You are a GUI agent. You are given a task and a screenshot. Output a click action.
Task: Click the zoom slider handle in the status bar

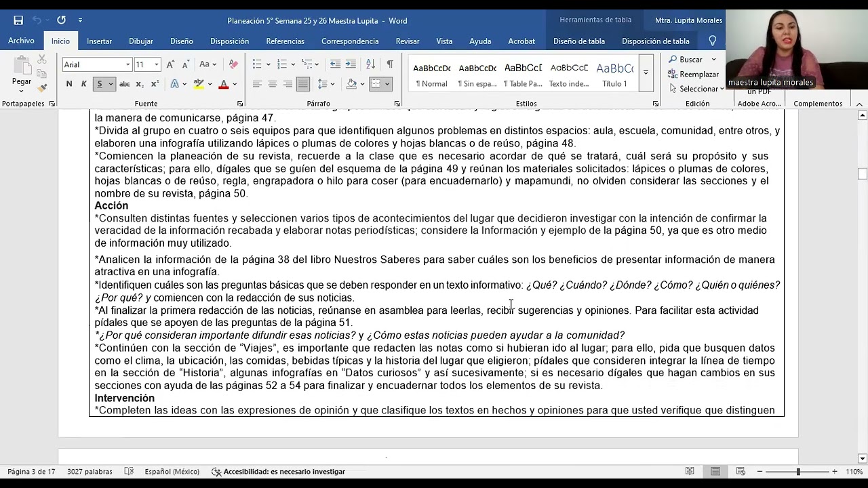click(798, 472)
